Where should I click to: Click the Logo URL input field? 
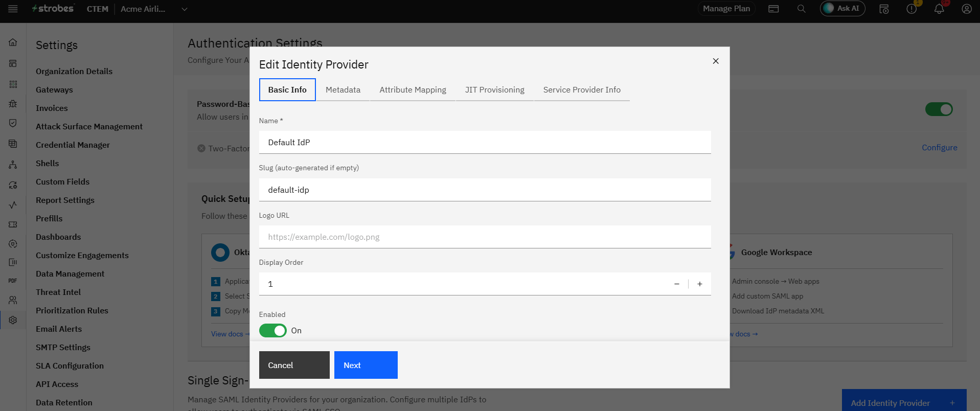pyautogui.click(x=485, y=237)
